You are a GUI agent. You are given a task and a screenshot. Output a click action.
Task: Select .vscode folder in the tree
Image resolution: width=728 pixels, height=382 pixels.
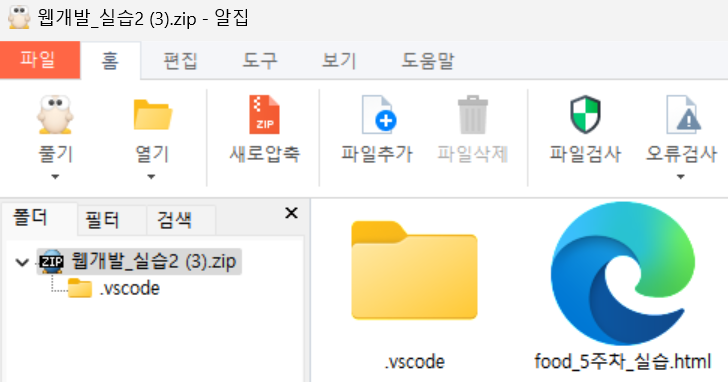pyautogui.click(x=130, y=288)
